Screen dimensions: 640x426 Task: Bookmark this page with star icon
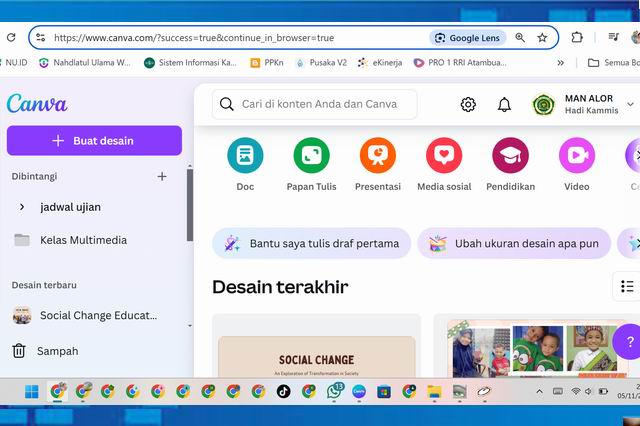coord(542,38)
